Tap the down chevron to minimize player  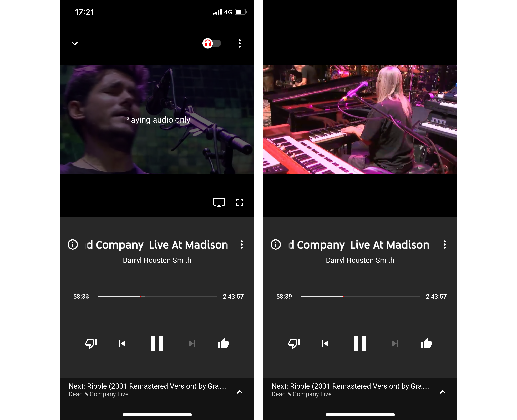click(x=75, y=43)
